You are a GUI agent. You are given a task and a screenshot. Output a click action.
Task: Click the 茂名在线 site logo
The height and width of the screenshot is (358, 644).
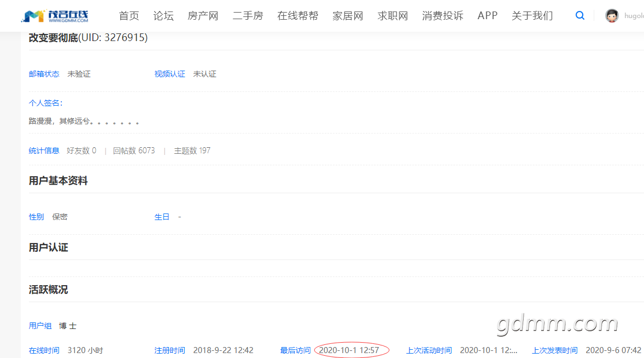click(x=55, y=16)
